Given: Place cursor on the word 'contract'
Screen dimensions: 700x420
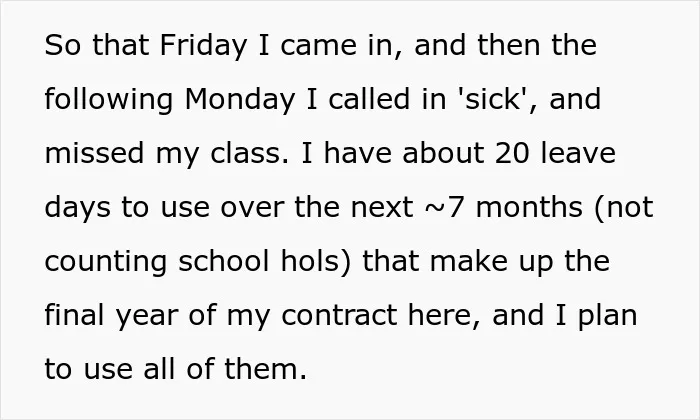Looking at the screenshot, I should click(339, 316).
